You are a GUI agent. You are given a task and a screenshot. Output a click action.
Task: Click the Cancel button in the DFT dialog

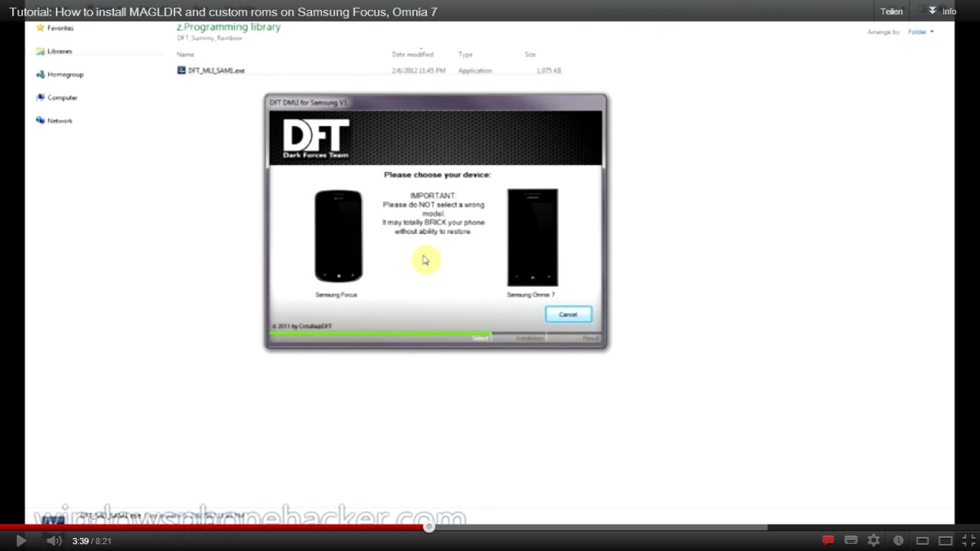click(568, 314)
